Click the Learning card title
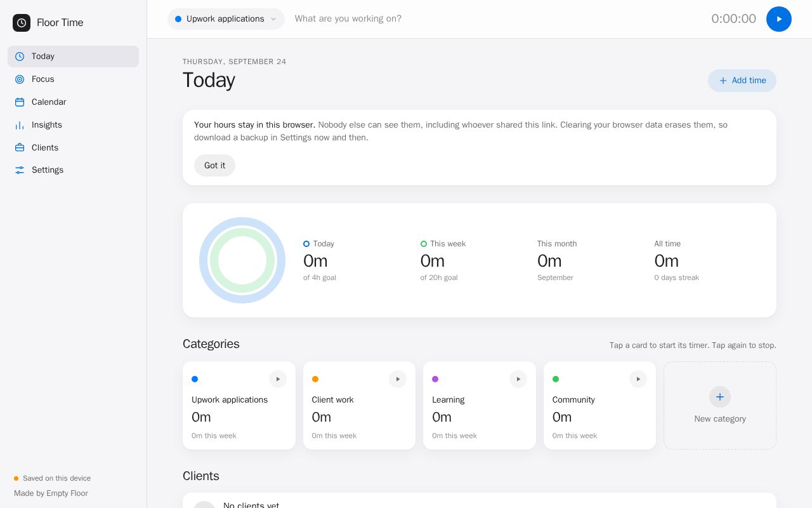The image size is (812, 508). [x=449, y=400]
